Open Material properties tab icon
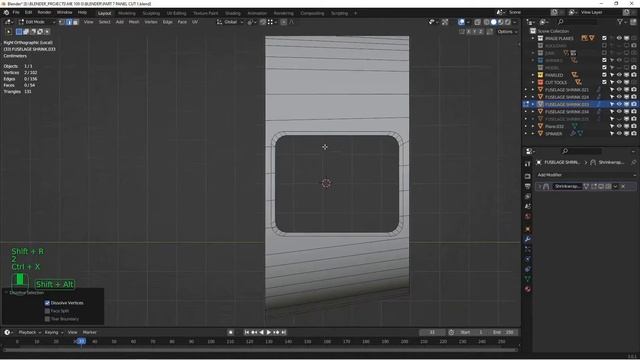Screen dimensions: 640x360 click(528, 289)
